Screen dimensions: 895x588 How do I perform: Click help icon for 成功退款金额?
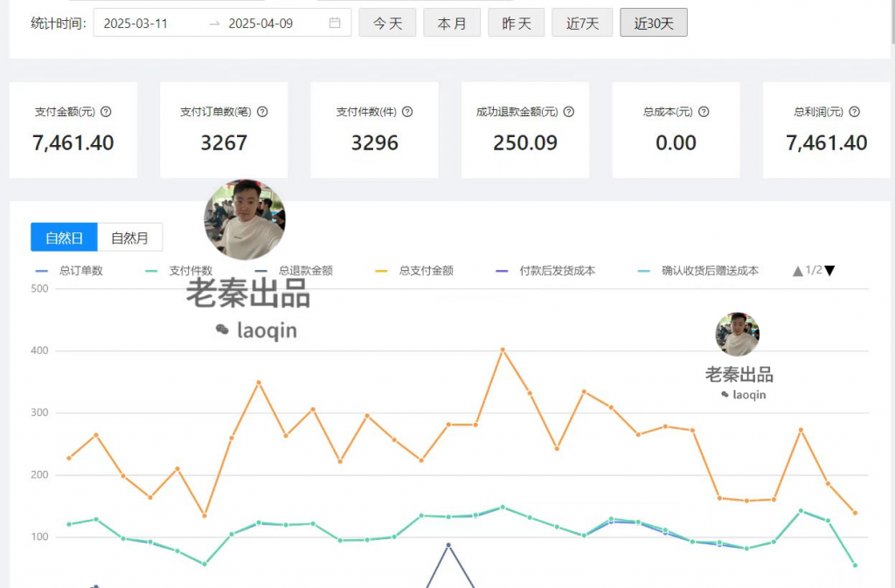(x=568, y=112)
